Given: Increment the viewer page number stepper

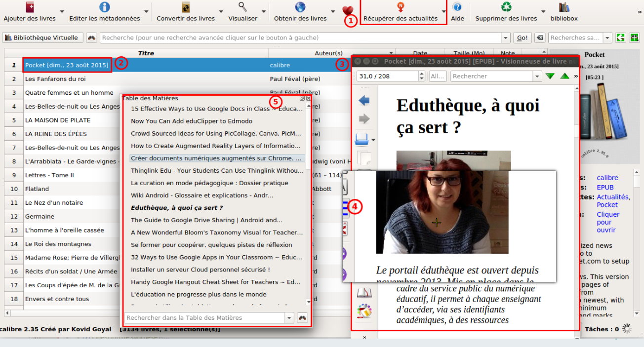Looking at the screenshot, I should 421,74.
